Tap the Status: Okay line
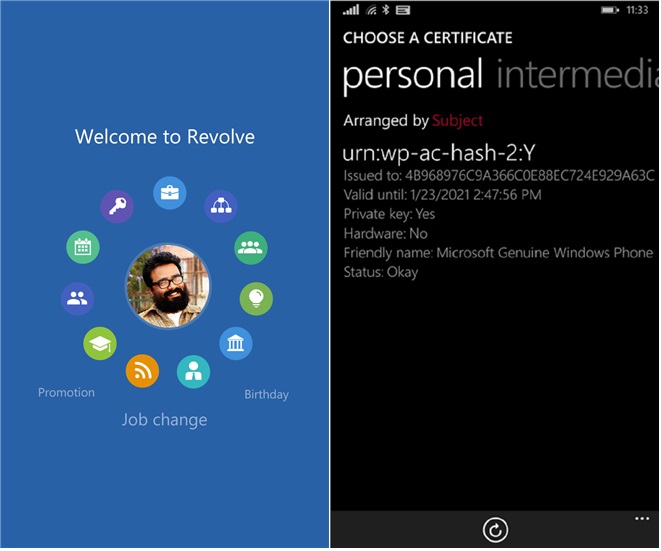Image resolution: width=661 pixels, height=551 pixels. [381, 272]
